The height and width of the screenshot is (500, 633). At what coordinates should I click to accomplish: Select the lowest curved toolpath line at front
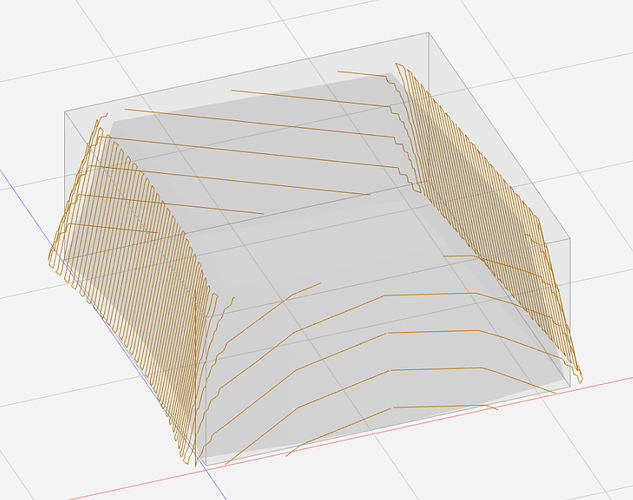pyautogui.click(x=390, y=410)
